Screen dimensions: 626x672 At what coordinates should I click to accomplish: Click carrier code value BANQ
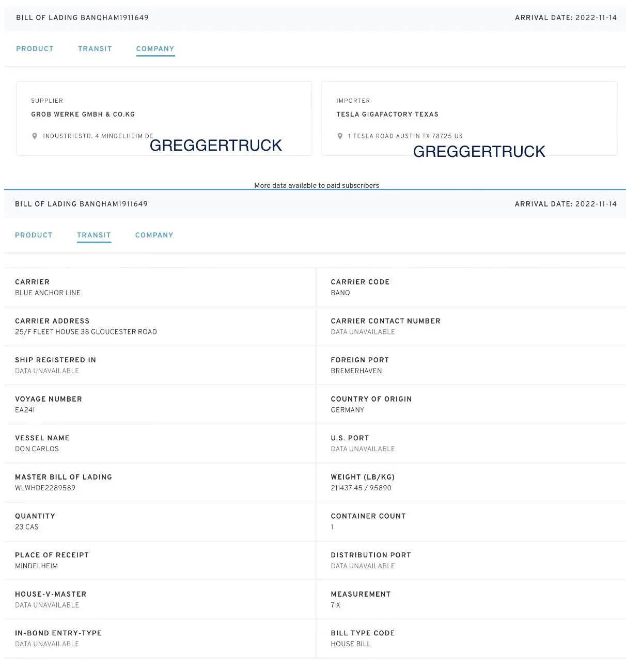tap(340, 293)
